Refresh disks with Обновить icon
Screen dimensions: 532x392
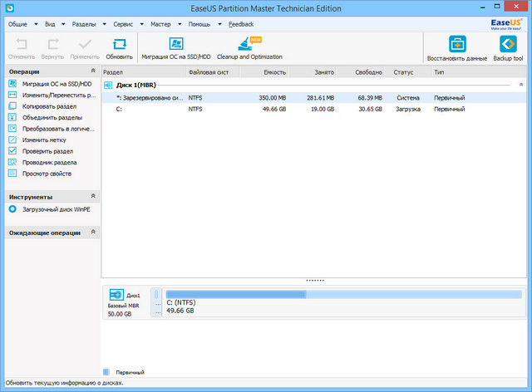[119, 44]
